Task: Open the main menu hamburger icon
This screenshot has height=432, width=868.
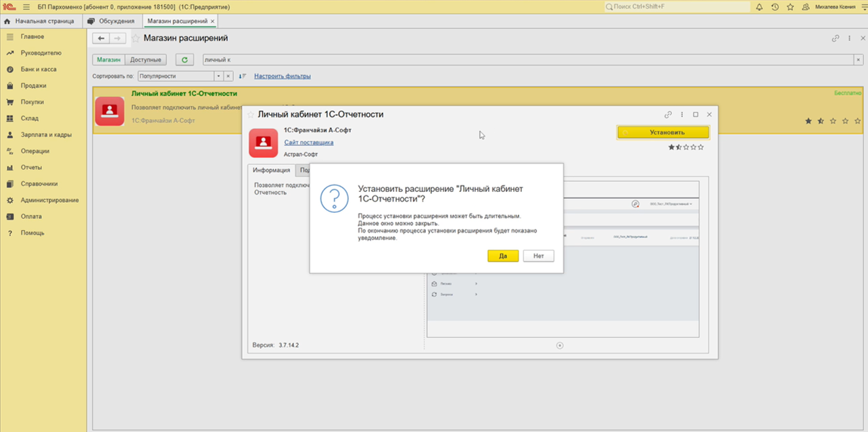Action: point(26,7)
